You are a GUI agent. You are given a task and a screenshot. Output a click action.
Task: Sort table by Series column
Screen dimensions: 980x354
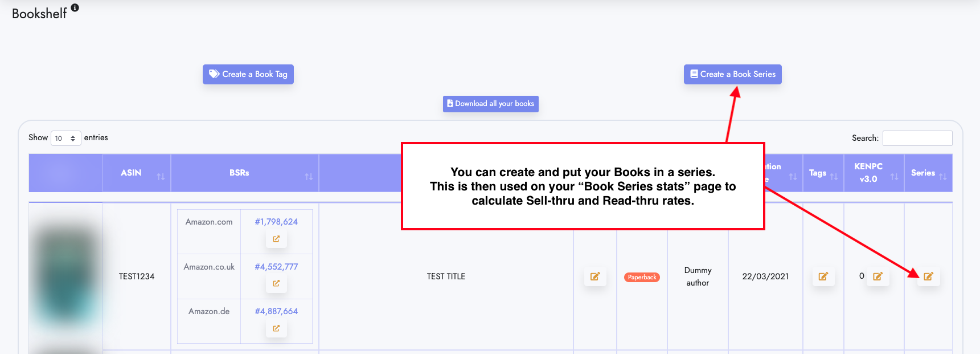pos(928,173)
